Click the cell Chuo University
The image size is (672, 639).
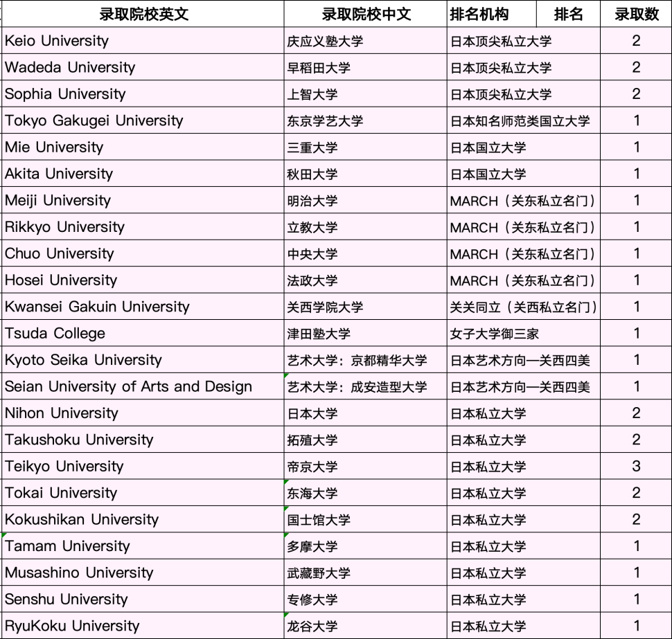coord(143,253)
